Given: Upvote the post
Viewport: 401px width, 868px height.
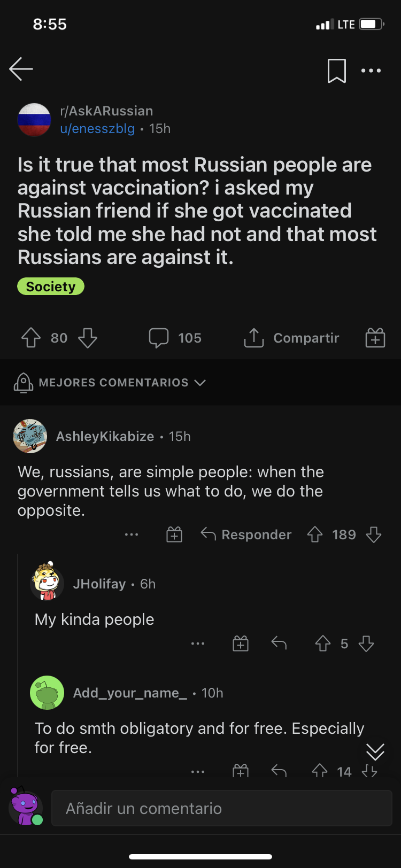Looking at the screenshot, I should click(x=30, y=337).
